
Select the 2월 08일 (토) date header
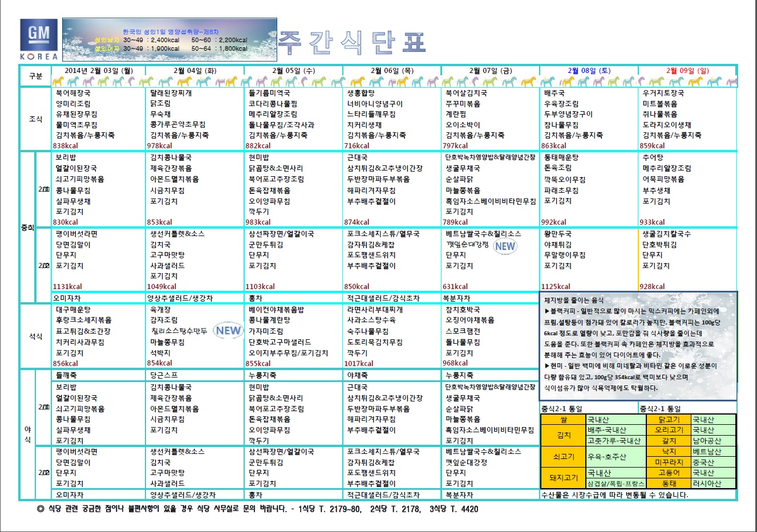pos(588,71)
